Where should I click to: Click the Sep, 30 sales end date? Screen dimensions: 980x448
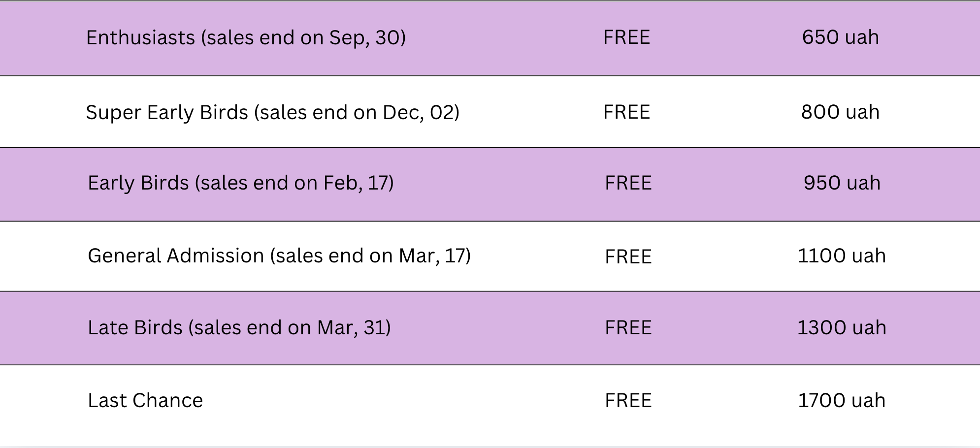click(x=364, y=38)
